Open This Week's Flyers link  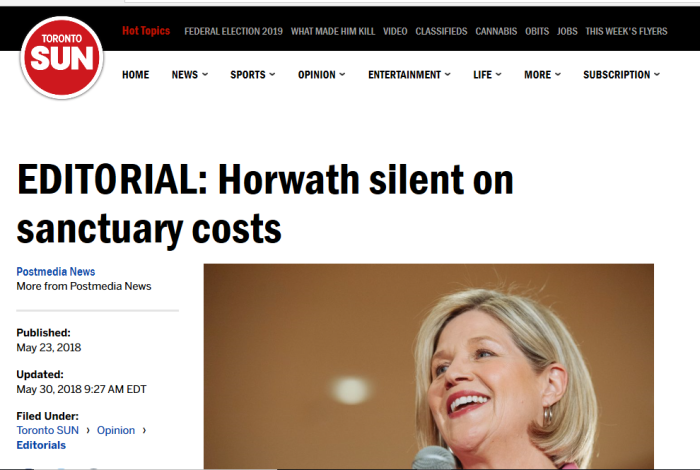[x=626, y=31]
